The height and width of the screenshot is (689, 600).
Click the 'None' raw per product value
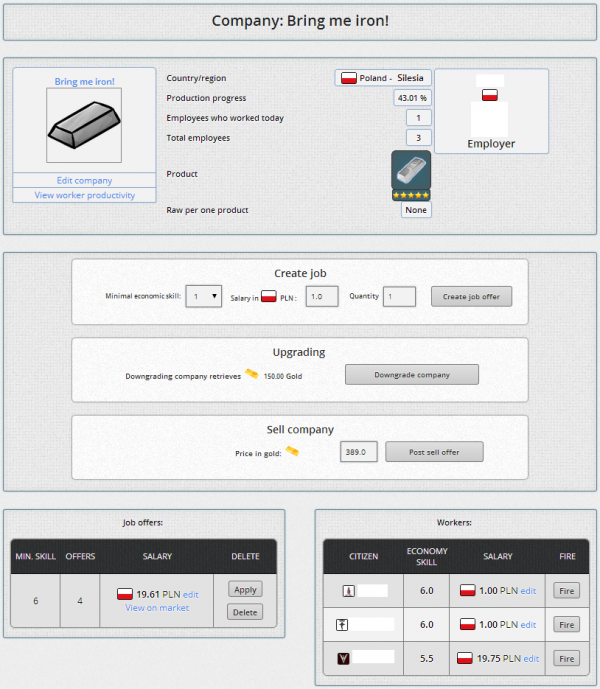click(416, 210)
